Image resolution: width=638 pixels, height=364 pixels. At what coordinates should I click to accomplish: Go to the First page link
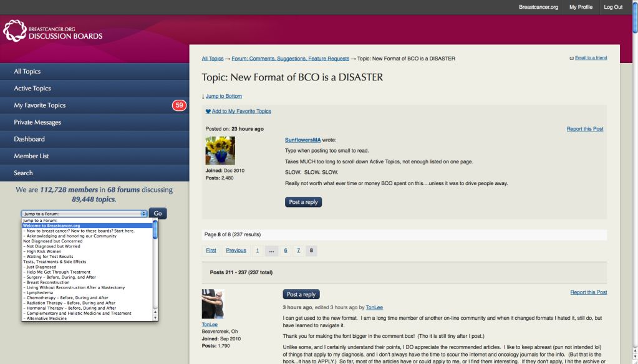[x=211, y=251]
